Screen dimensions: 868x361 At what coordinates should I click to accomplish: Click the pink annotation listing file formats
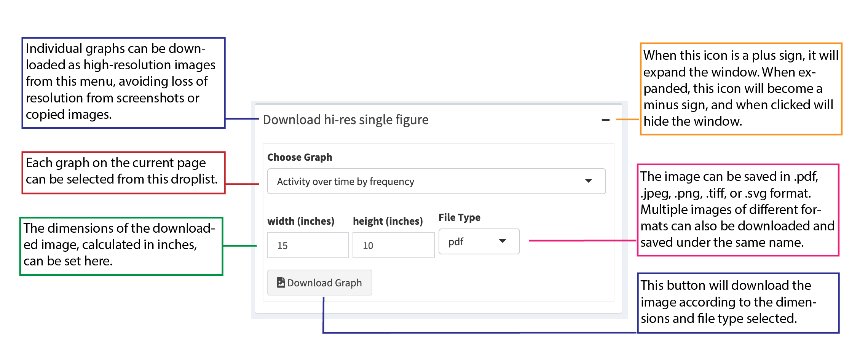[x=738, y=210]
